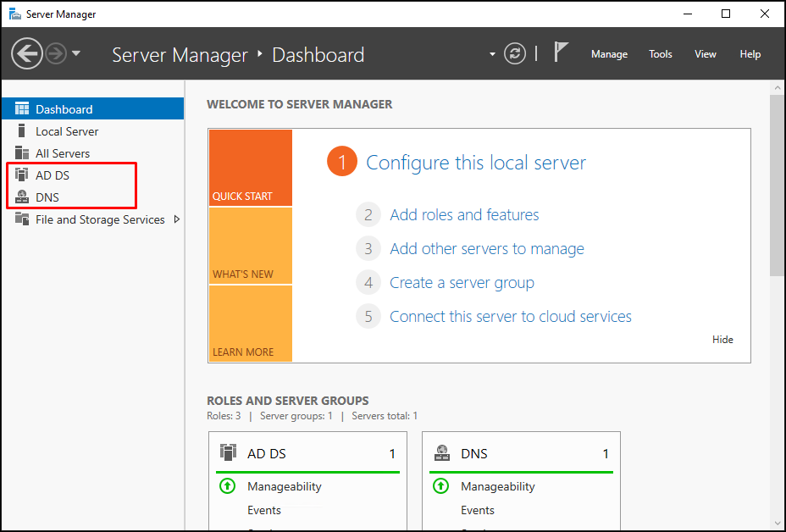The image size is (786, 532).
Task: Open the View menu
Action: (x=706, y=54)
